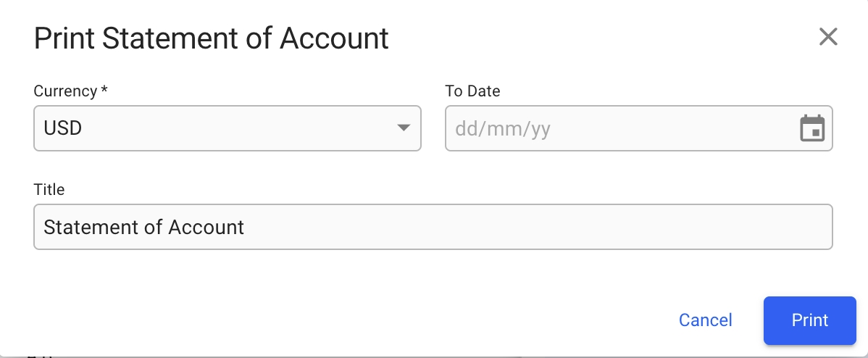Click the 'Statement of Account' title text
The height and width of the screenshot is (358, 868).
coord(144,227)
